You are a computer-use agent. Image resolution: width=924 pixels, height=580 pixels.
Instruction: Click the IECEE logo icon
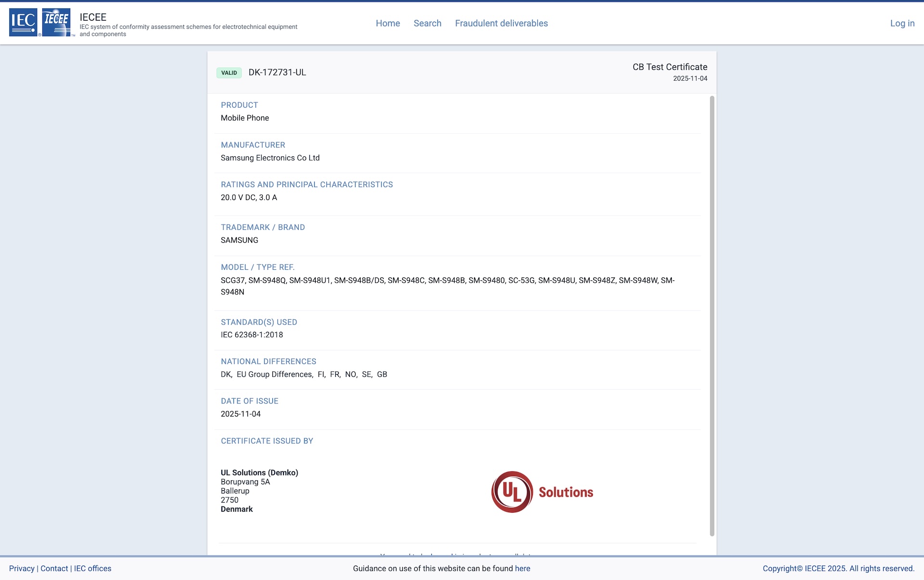coord(56,22)
